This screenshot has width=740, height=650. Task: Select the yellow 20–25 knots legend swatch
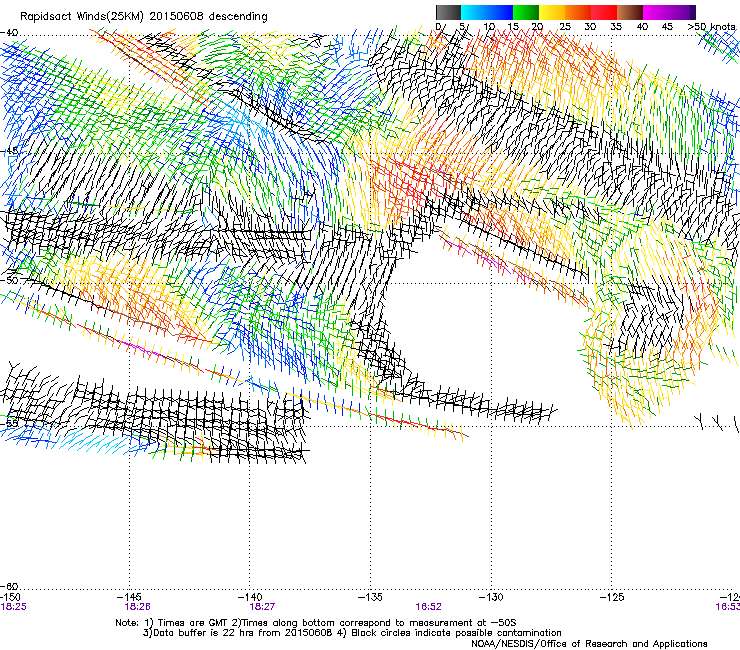point(552,12)
